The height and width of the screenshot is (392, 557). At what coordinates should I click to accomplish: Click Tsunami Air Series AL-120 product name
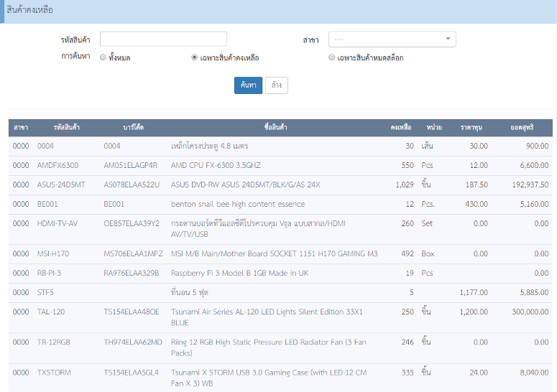(x=267, y=317)
